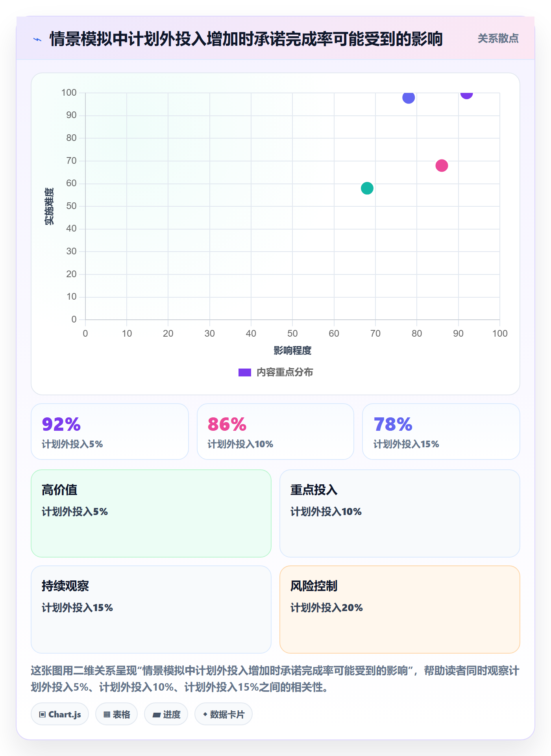Select the 92% stat card
The height and width of the screenshot is (756, 551).
point(110,432)
